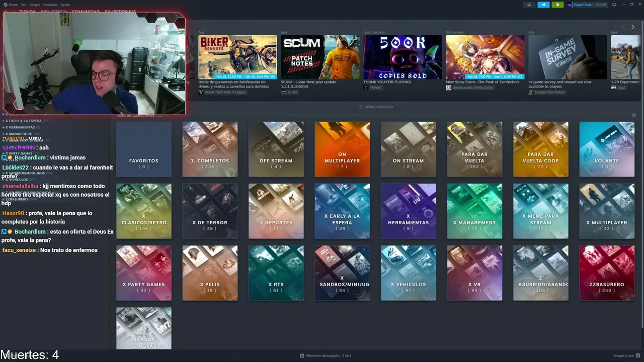Open the 500K Copies Sold news thumbnail
644x362 pixels.
[x=403, y=57]
